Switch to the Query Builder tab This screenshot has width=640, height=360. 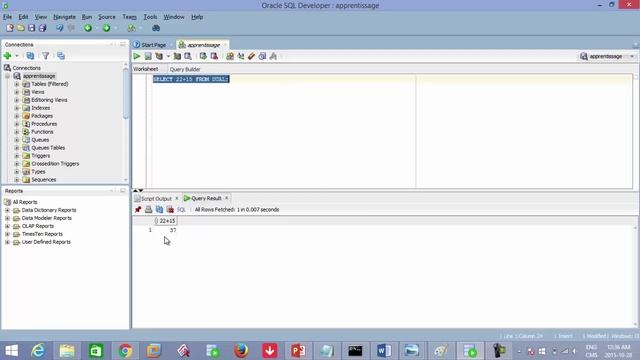185,69
